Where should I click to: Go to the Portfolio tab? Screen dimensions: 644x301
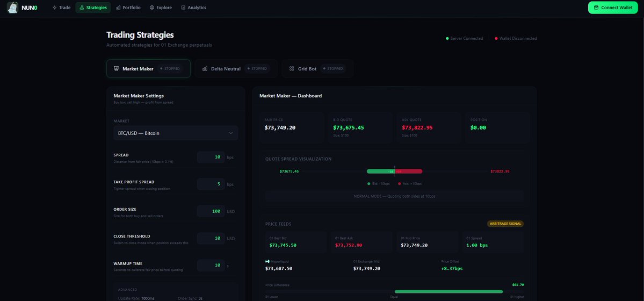tap(128, 8)
